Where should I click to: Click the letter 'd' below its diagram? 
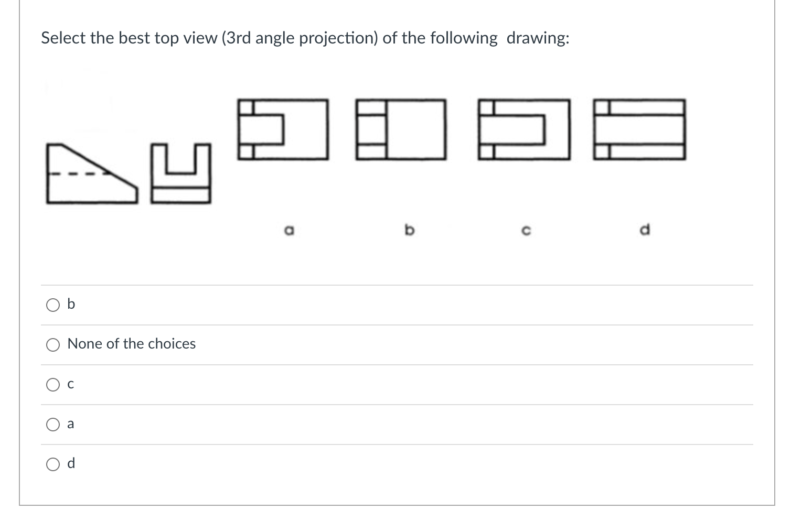click(645, 229)
